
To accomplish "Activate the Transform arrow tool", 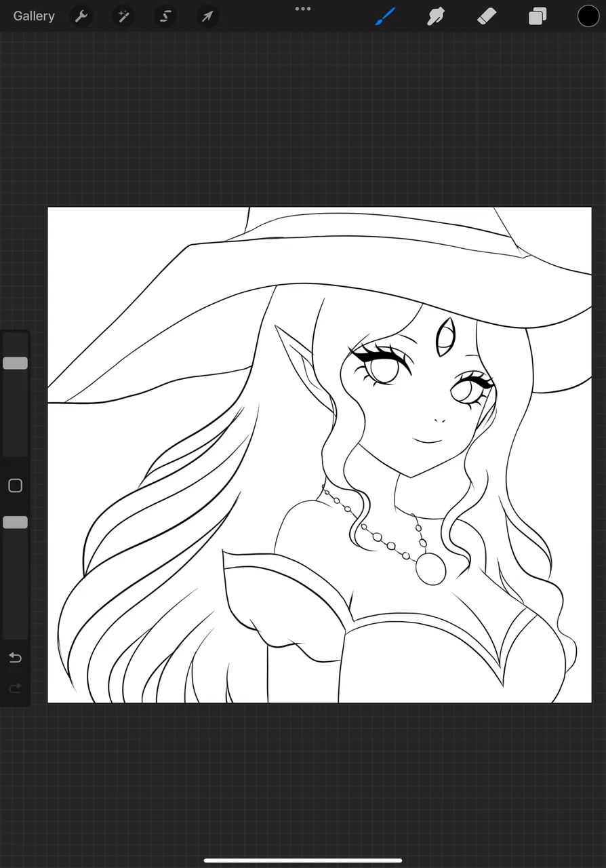I will (x=207, y=16).
